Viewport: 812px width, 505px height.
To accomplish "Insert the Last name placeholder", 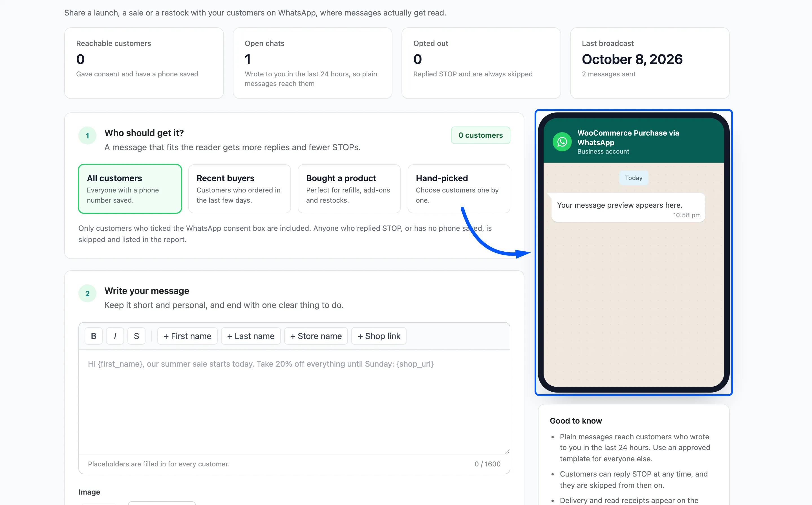I will (251, 336).
